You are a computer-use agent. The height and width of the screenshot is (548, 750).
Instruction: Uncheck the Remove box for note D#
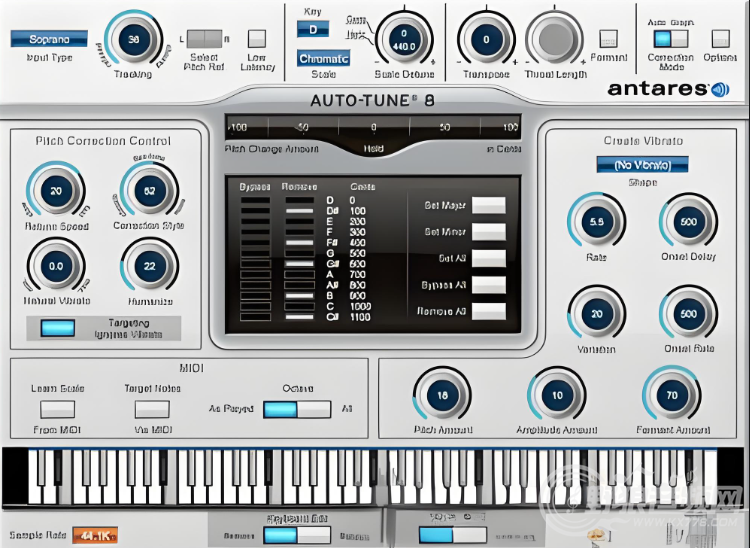[300, 211]
